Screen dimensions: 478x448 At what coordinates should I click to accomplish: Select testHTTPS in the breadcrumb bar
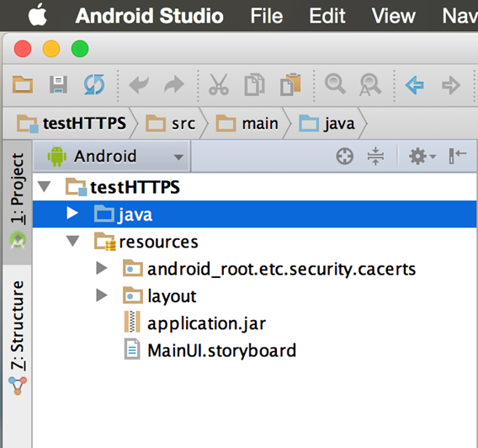coord(71,124)
